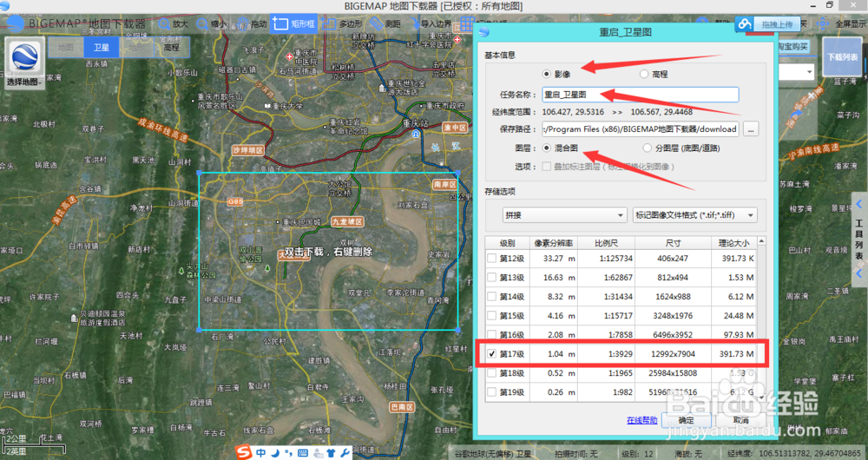
Task: Click the grid icon right of 导入边界
Action: point(466,24)
